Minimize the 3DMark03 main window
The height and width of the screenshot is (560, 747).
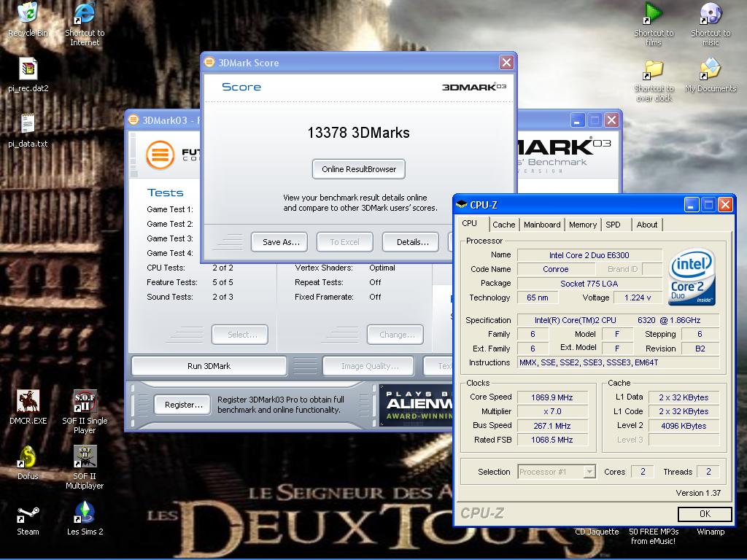578,120
